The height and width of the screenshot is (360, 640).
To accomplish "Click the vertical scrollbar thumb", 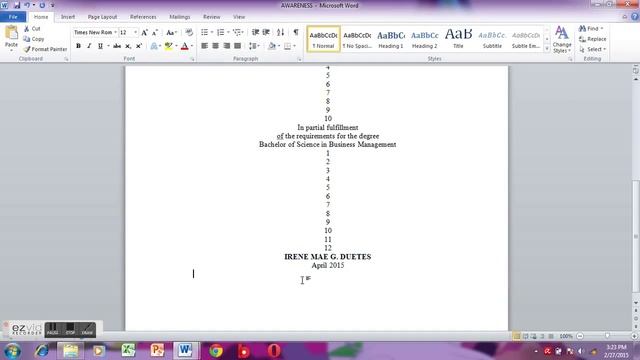I will pos(636,236).
